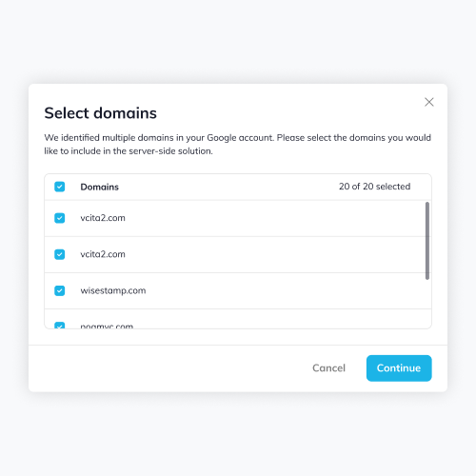Click the scrollbar track below the thumb
The image size is (476, 476).
[x=427, y=304]
